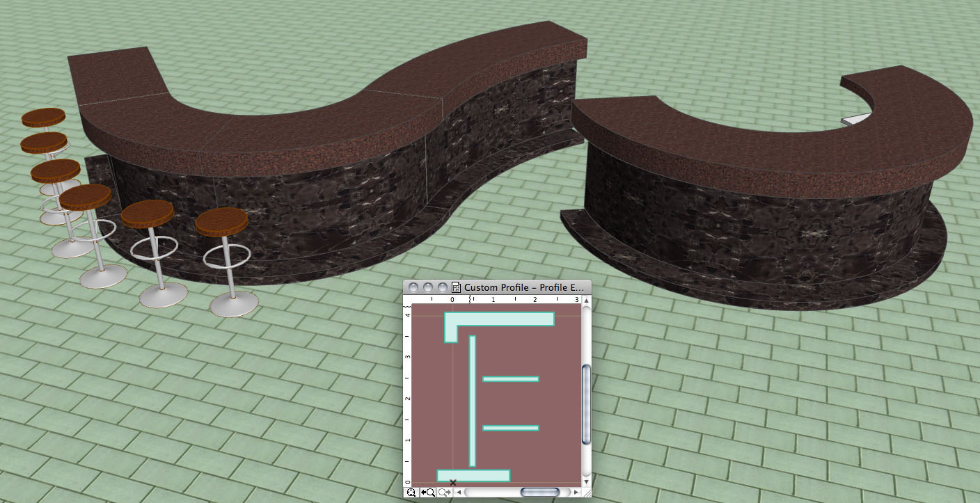Click the horizontal scrollbar left arrow
Image resolution: width=980 pixels, height=503 pixels.
click(x=459, y=492)
